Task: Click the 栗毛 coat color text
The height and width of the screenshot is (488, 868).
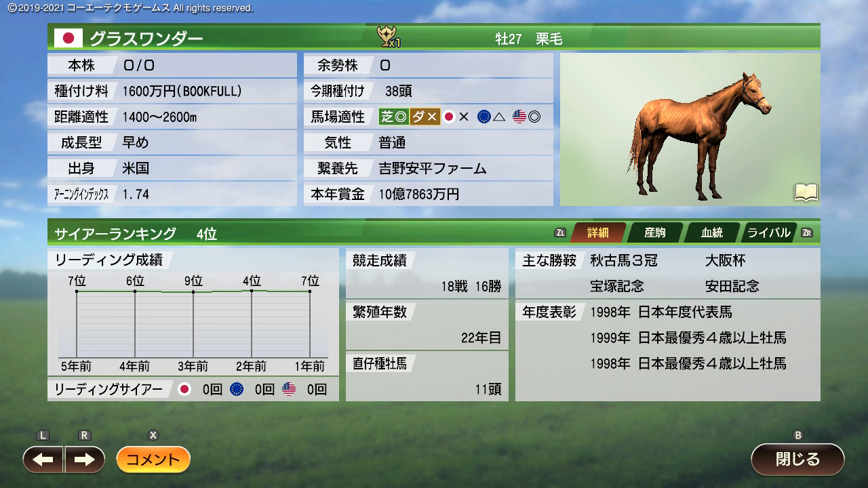Action: tap(549, 39)
